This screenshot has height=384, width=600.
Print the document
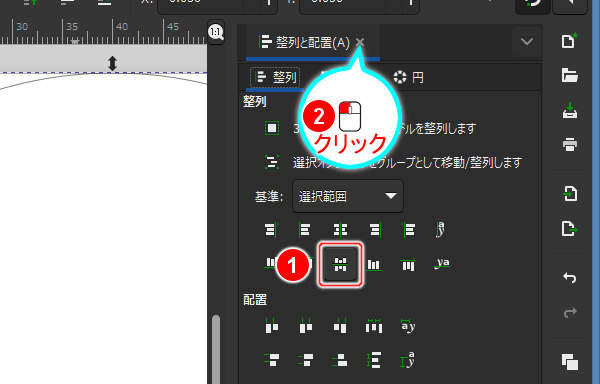click(x=570, y=145)
